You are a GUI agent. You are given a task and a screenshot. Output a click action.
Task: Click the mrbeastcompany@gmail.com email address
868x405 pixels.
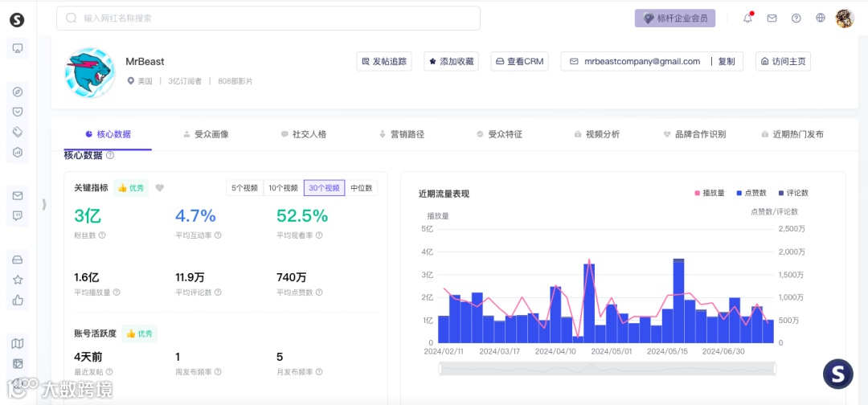pyautogui.click(x=642, y=61)
